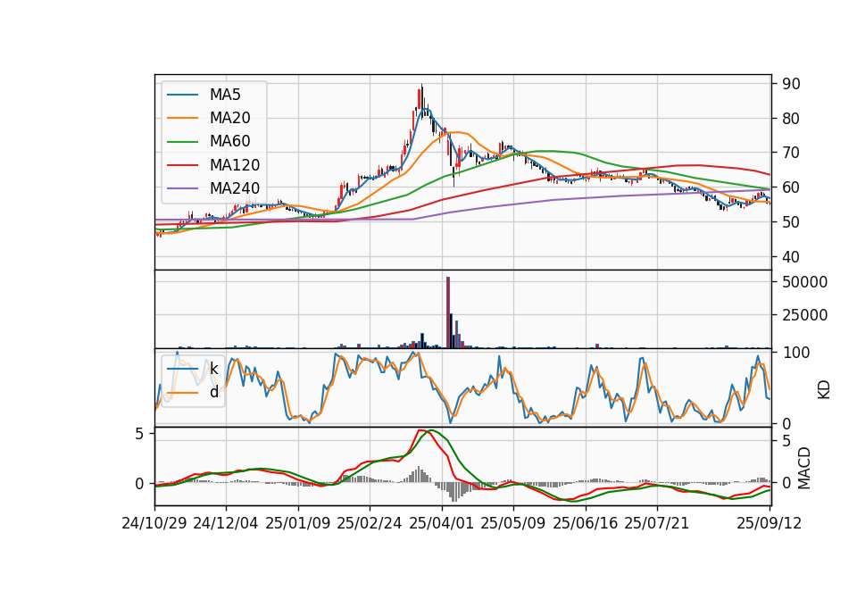Viewport: 857px width, 616px height.
Task: Click the 25/02/24 date axis label
Action: click(x=370, y=524)
